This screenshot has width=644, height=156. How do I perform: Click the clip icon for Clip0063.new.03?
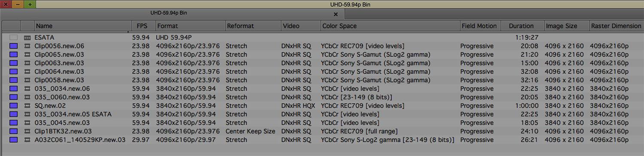[27, 63]
